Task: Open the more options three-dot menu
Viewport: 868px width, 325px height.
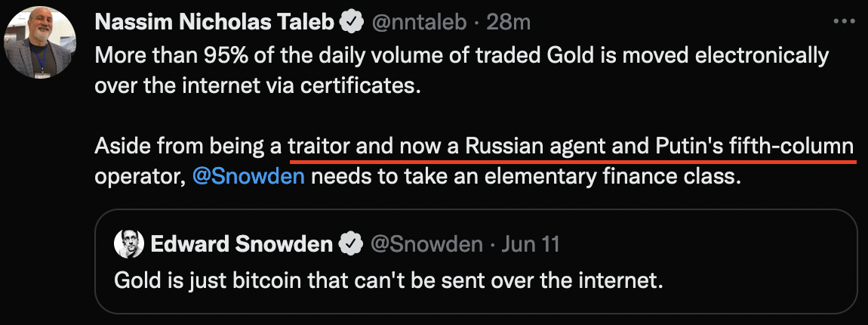Action: (842, 22)
